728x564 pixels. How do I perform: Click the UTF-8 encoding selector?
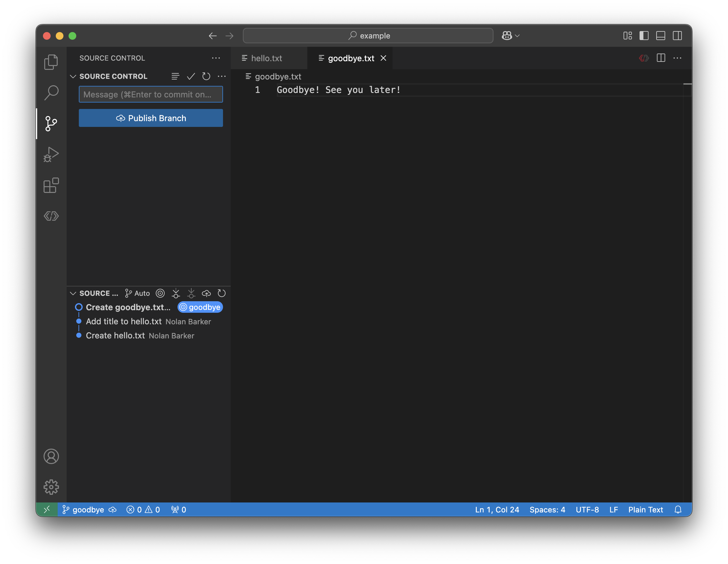(x=587, y=509)
